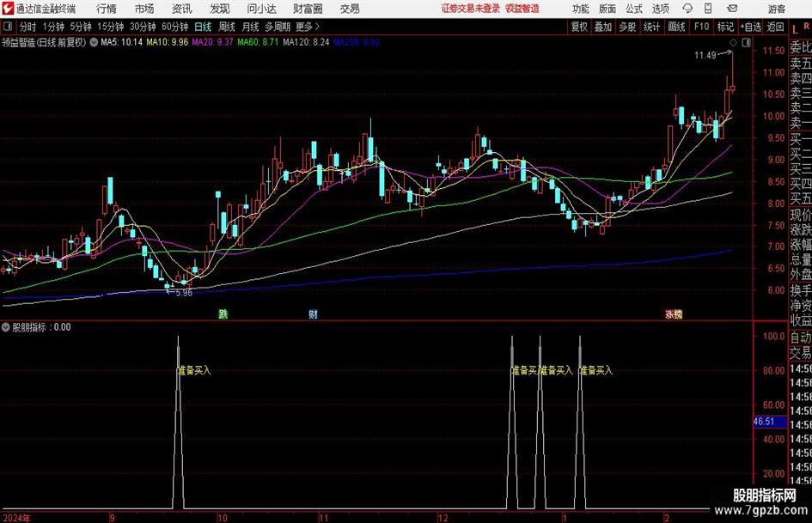
Task: Open the 问小达 menu
Action: pyautogui.click(x=261, y=9)
